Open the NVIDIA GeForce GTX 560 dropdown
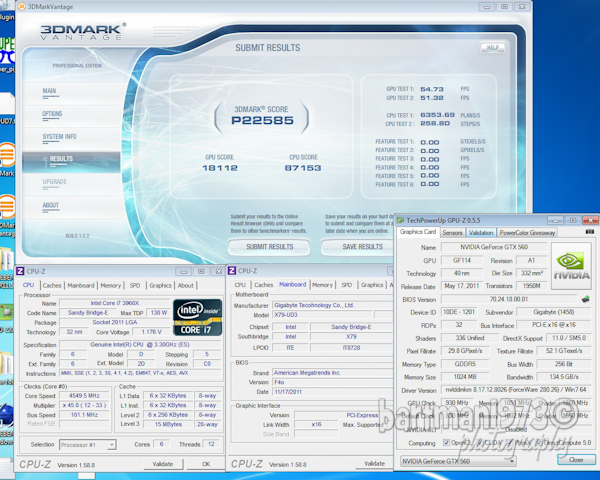Image resolution: width=600 pixels, height=480 pixels. (457, 461)
